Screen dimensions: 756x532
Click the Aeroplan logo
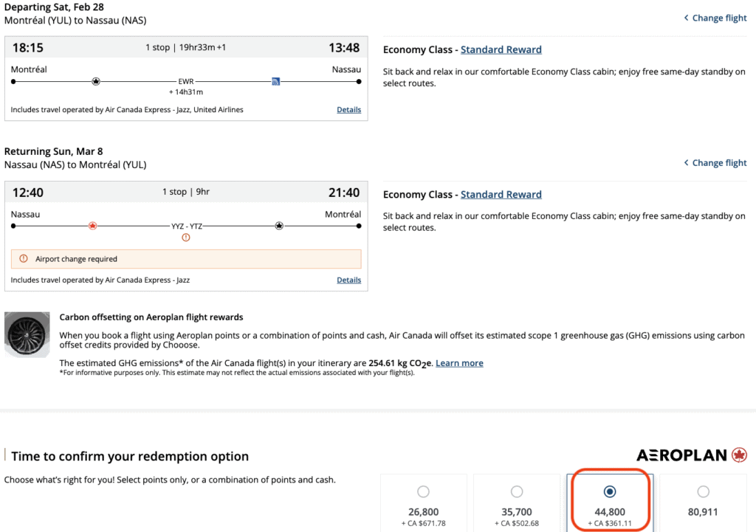(x=692, y=455)
